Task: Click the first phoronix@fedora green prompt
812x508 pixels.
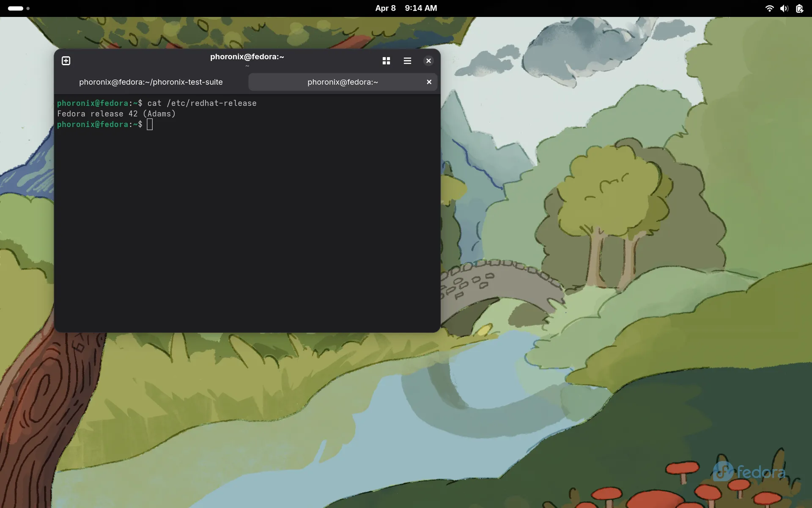Action: [x=93, y=103]
